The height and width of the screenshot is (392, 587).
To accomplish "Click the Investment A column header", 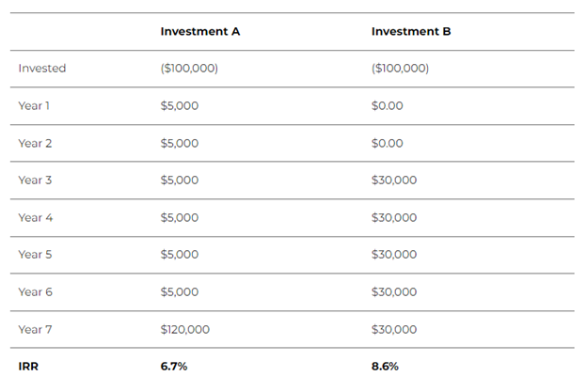I will pos(200,31).
